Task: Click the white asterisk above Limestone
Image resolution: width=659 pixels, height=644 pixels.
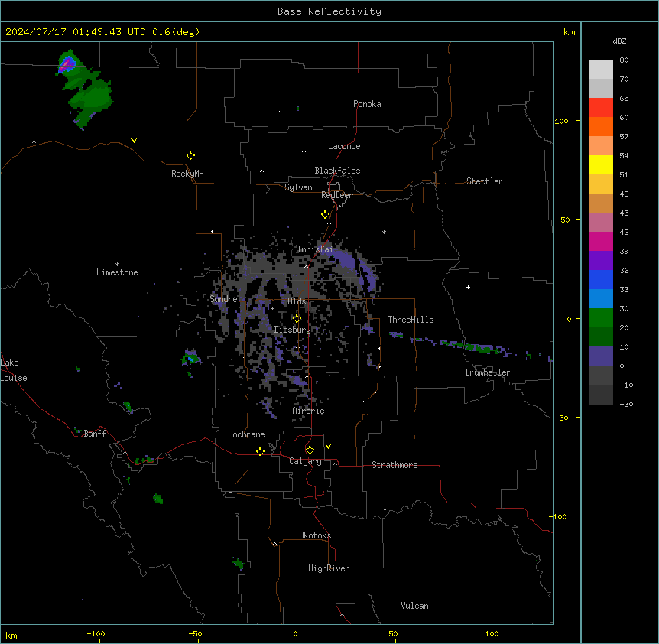Action: pos(117,265)
